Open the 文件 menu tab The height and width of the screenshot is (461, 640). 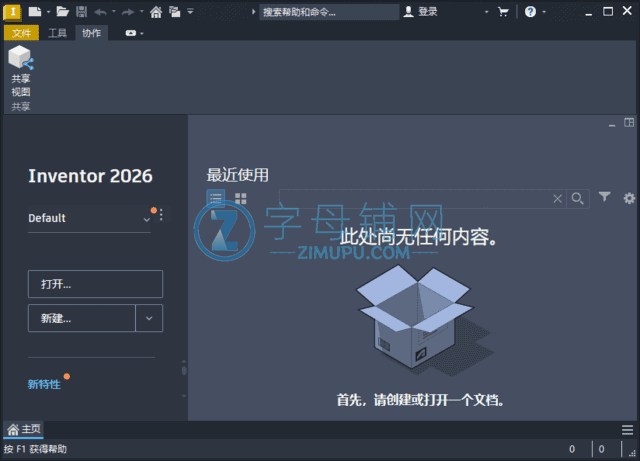pyautogui.click(x=21, y=33)
